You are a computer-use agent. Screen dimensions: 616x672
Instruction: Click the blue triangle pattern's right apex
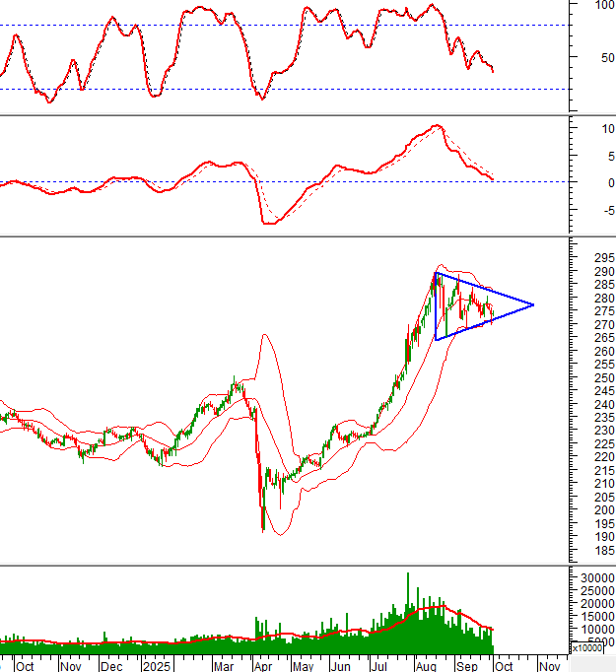click(533, 304)
